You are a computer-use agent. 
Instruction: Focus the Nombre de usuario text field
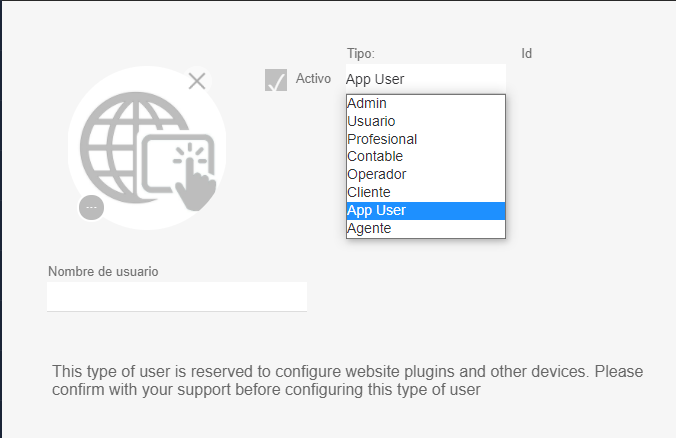(176, 296)
